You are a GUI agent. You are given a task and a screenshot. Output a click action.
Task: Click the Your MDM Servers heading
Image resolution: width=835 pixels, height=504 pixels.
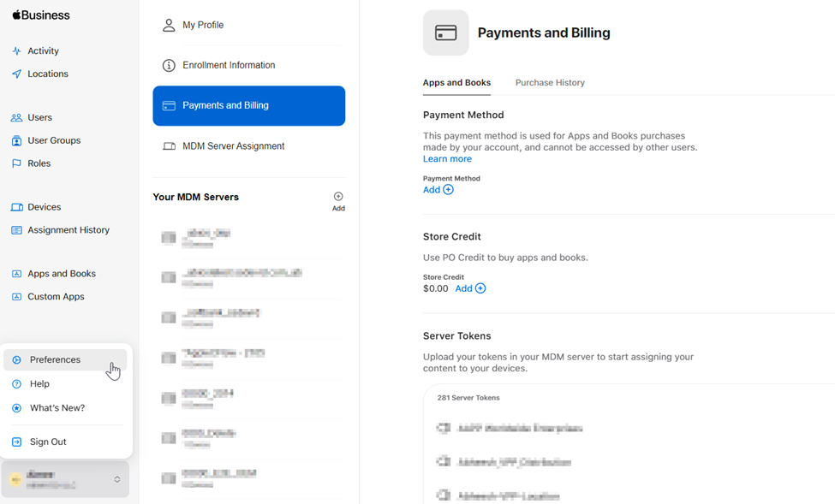[195, 197]
